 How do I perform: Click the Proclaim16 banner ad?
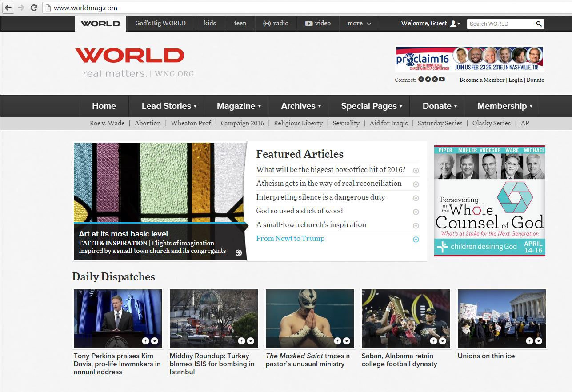[470, 59]
